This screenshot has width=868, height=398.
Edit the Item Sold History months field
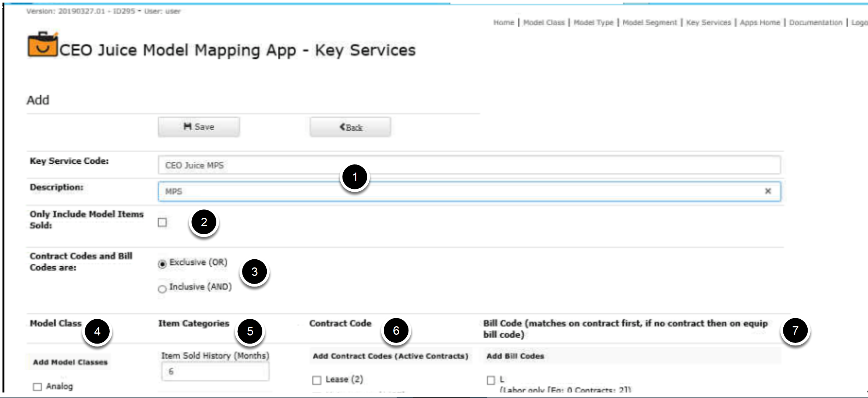click(215, 372)
